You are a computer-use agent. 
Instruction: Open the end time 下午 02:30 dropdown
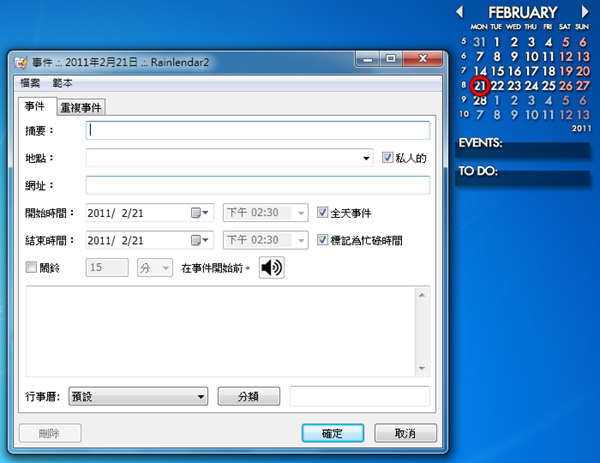coord(301,240)
